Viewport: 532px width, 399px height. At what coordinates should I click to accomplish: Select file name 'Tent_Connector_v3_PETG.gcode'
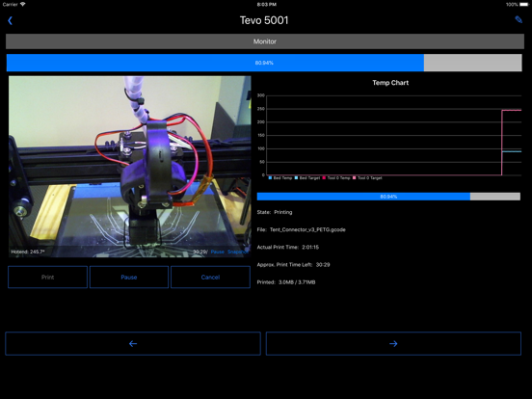[307, 229]
